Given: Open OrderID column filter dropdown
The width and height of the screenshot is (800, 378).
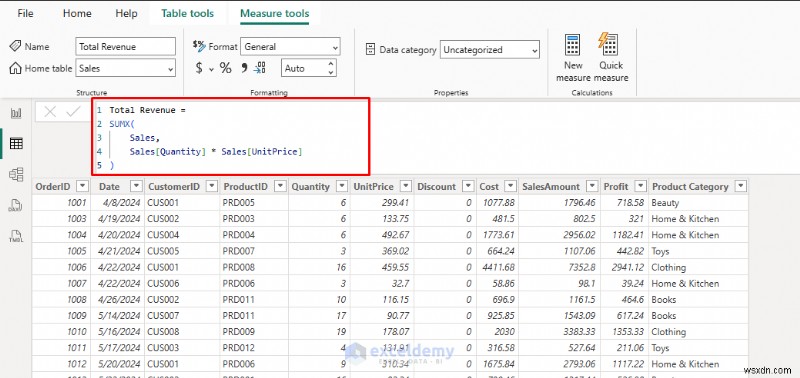Looking at the screenshot, I should 82,186.
